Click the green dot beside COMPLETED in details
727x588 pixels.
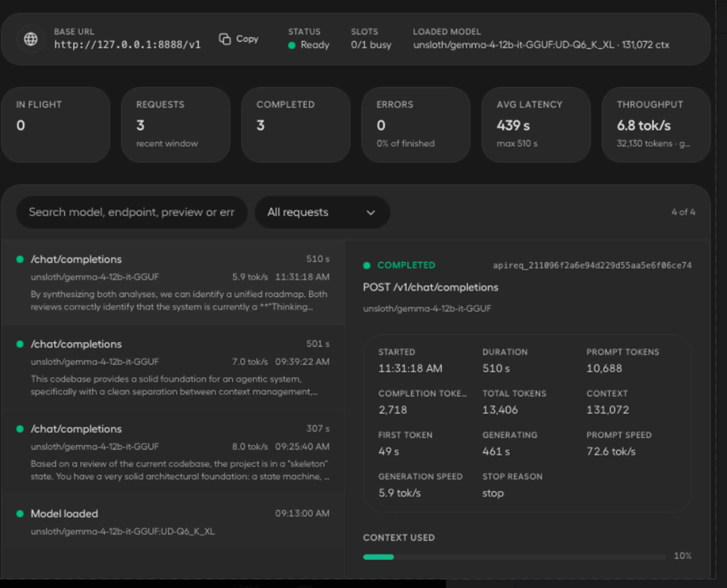(x=367, y=266)
